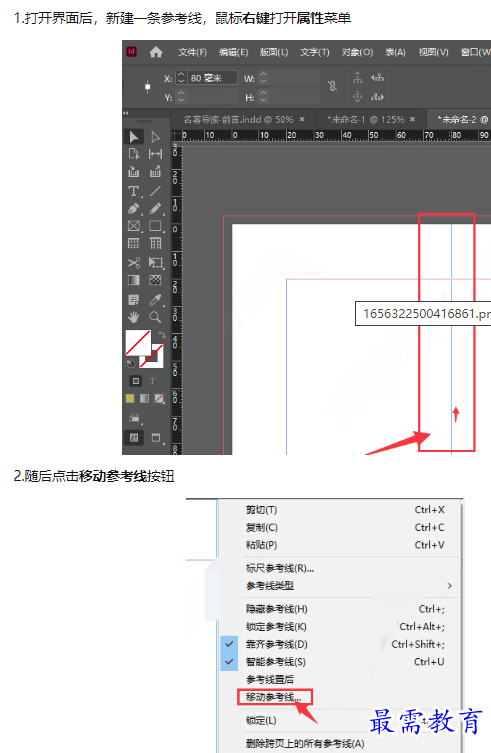Select the Rectangle Frame tool
The height and width of the screenshot is (753, 491).
tap(134, 226)
